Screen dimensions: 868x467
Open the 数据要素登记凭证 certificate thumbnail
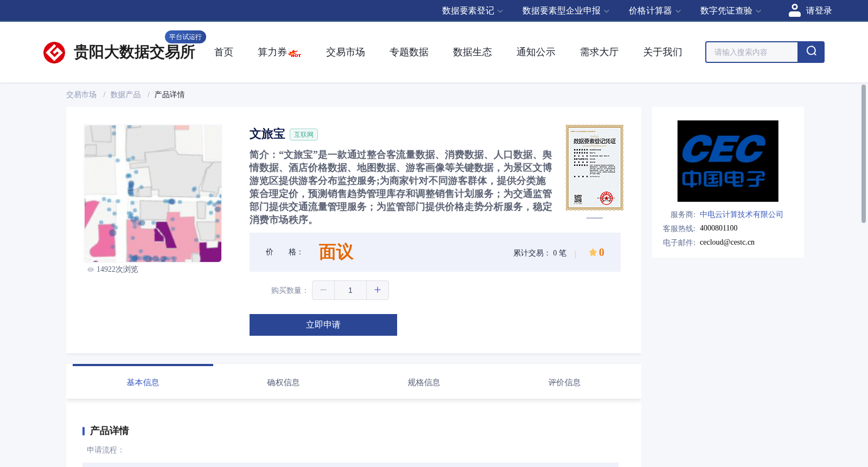[595, 168]
